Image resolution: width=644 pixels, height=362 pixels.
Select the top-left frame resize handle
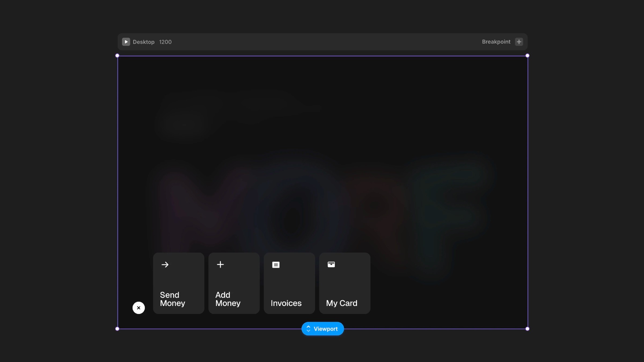click(x=117, y=56)
